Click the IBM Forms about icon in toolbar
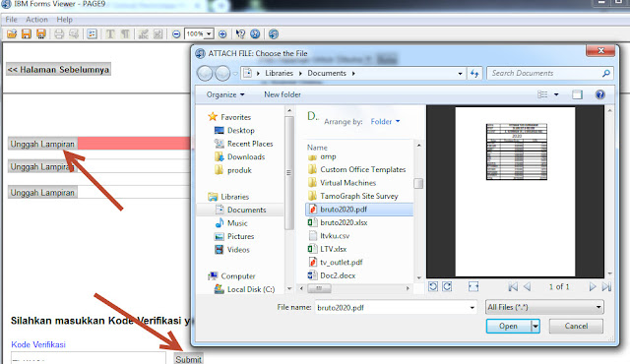The image size is (630, 364). coord(274,34)
